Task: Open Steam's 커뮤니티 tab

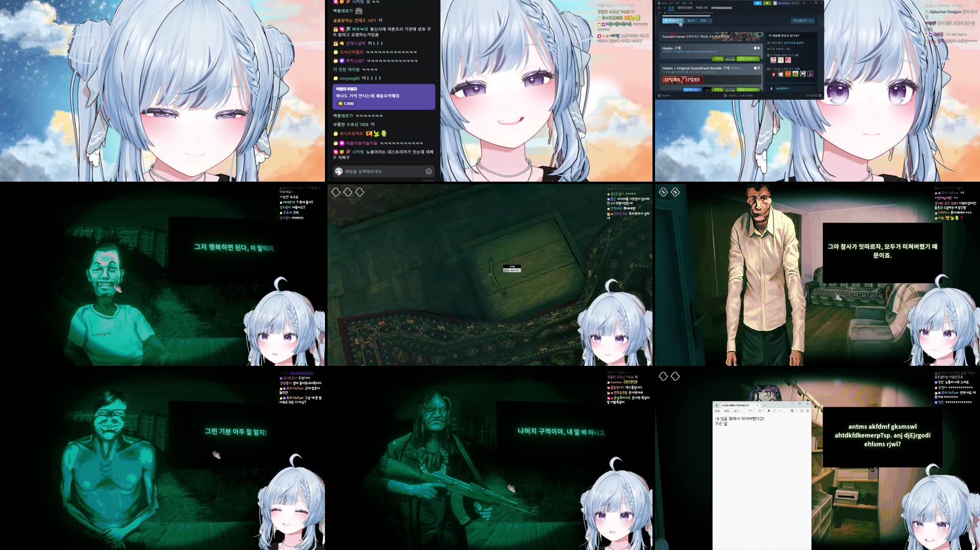Action: point(702,8)
